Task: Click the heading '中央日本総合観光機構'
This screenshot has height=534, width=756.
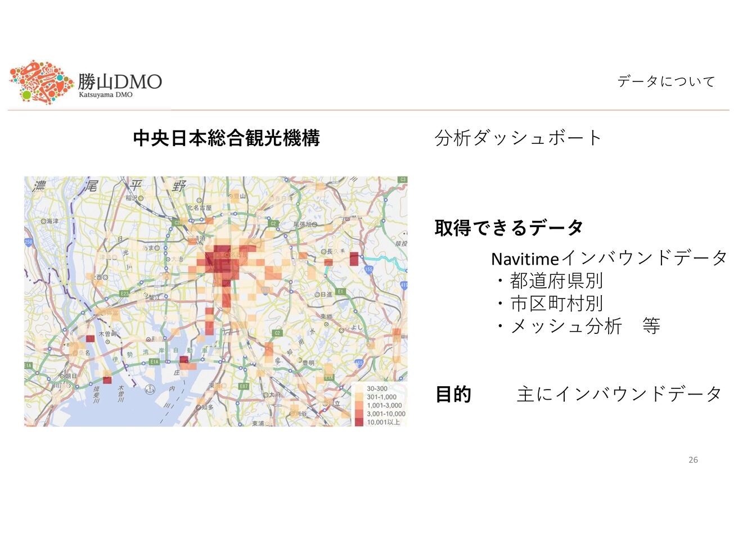Action: click(226, 138)
